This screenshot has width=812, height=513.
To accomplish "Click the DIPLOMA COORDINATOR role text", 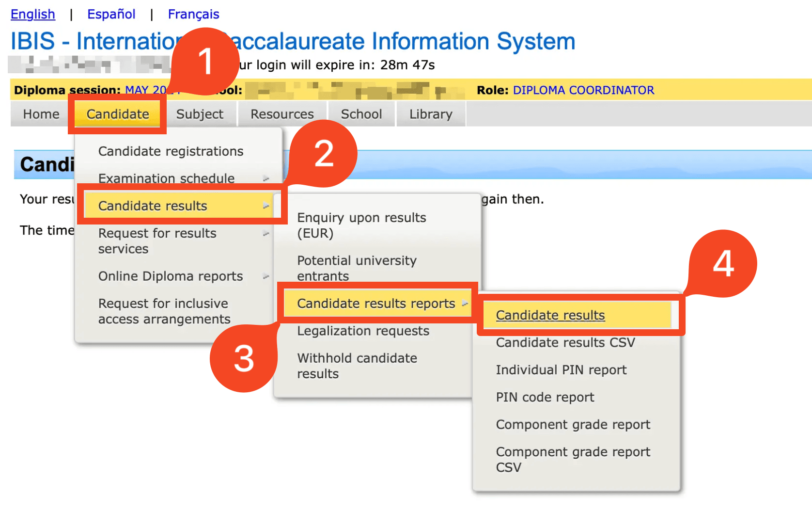I will pyautogui.click(x=583, y=90).
